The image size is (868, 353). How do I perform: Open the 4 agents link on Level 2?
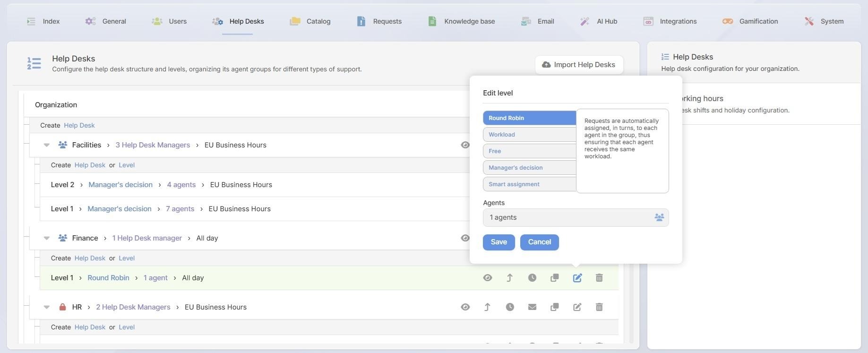click(181, 185)
